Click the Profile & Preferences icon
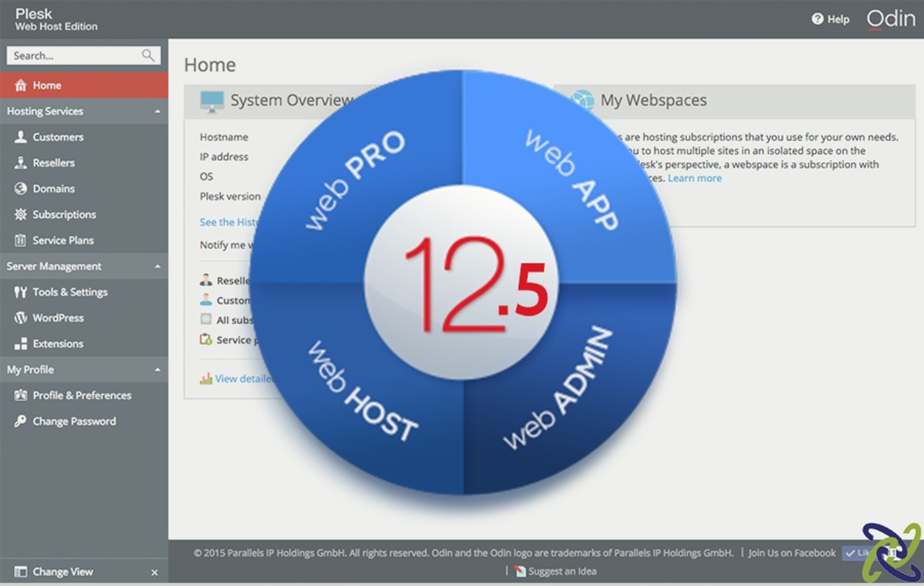The height and width of the screenshot is (586, 924). pyautogui.click(x=20, y=395)
